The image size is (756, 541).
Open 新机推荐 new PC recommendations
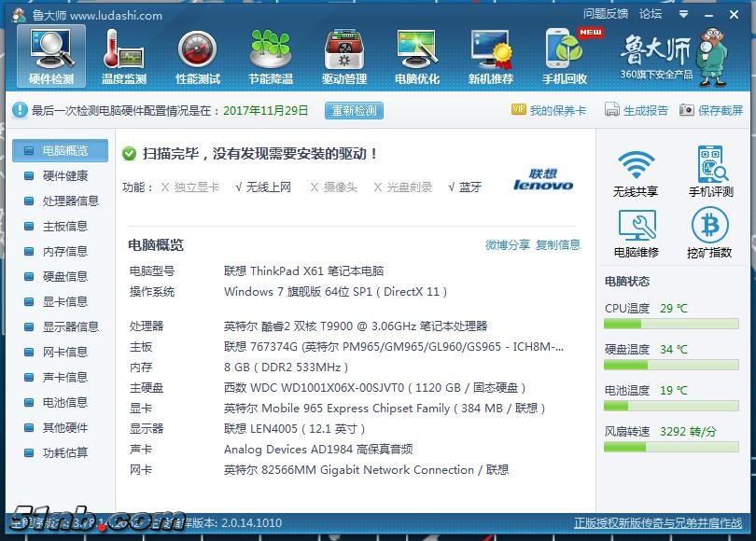(x=491, y=56)
